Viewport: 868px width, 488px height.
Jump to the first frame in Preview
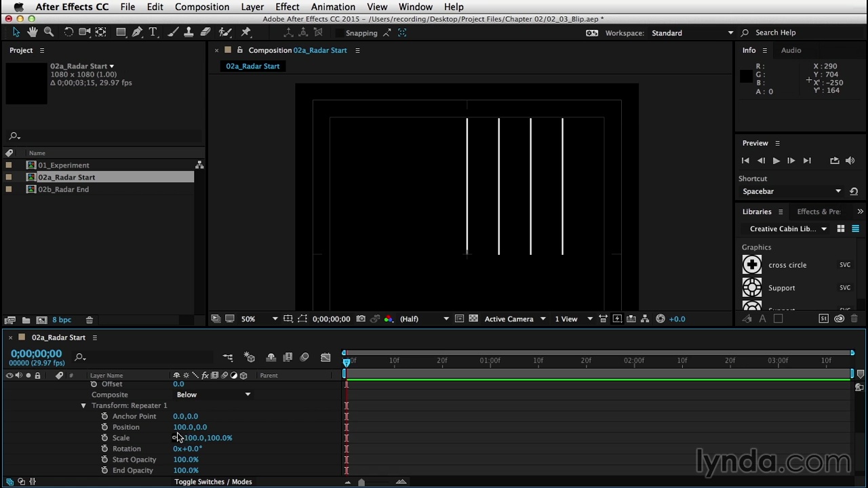[x=745, y=161]
